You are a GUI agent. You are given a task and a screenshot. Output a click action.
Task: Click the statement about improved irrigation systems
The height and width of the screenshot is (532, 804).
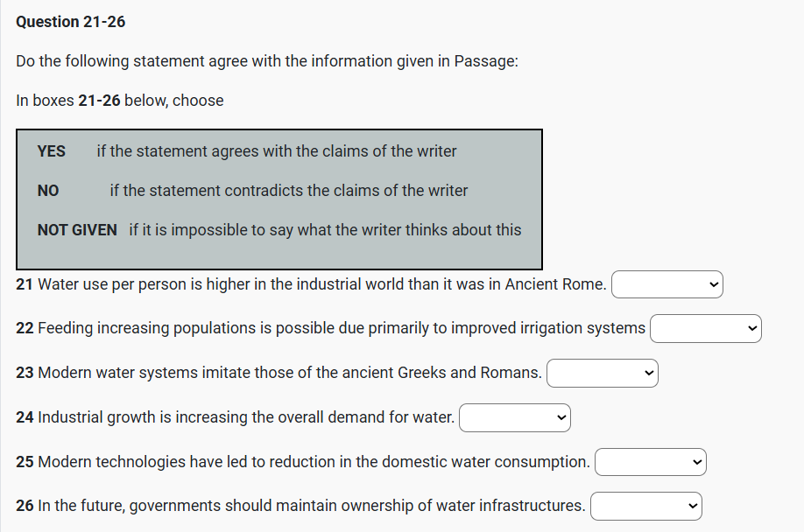click(x=331, y=329)
